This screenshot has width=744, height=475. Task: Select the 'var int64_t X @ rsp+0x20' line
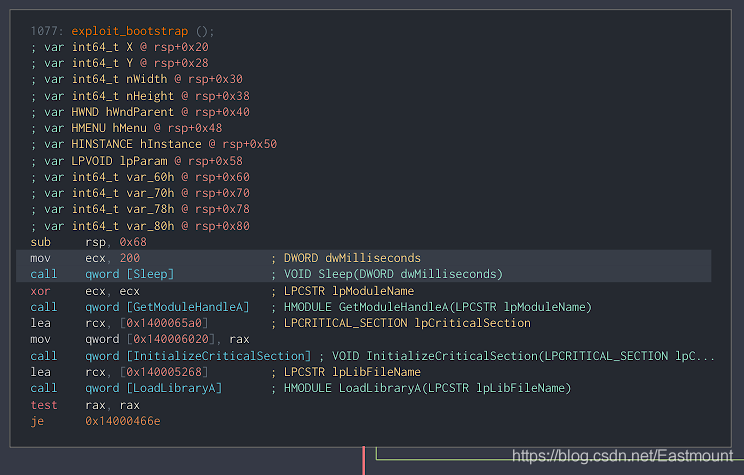120,47
